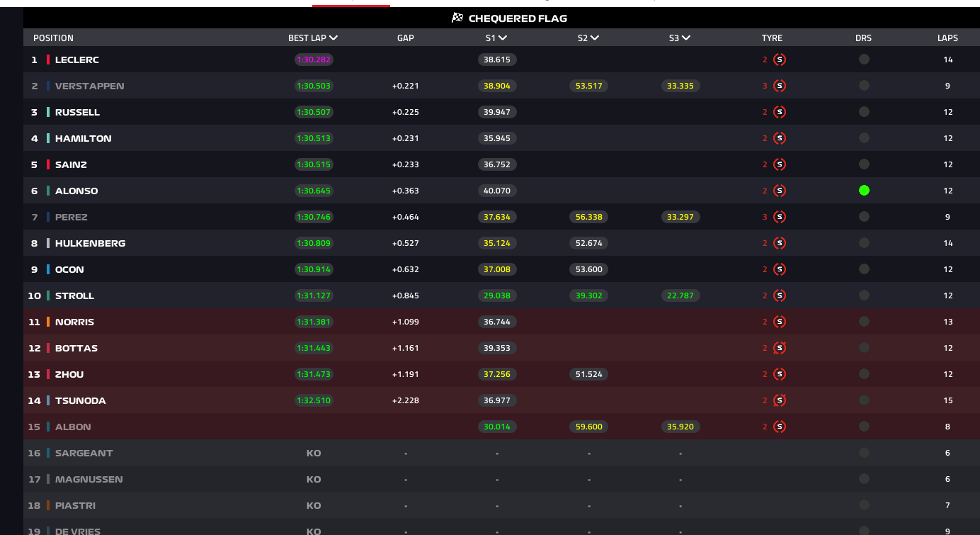Click the CHEQUERED FLAG session status text
980x535 pixels.
click(x=518, y=18)
